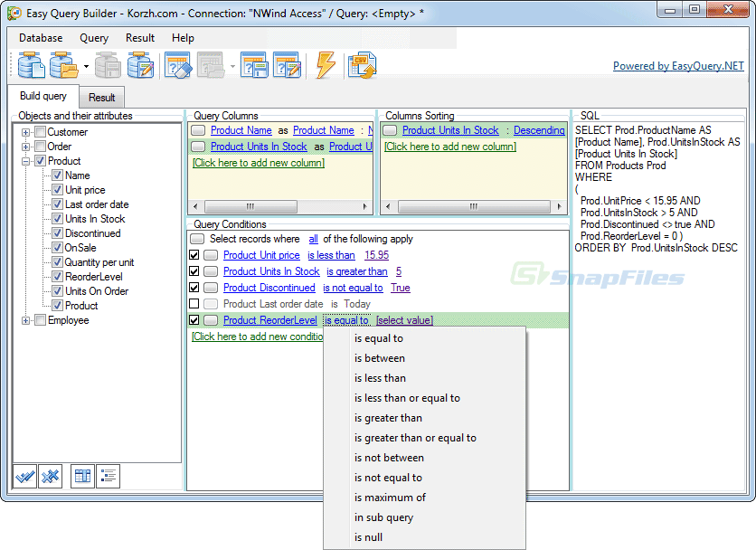
Task: Toggle the Order object checkbox
Action: tap(41, 147)
